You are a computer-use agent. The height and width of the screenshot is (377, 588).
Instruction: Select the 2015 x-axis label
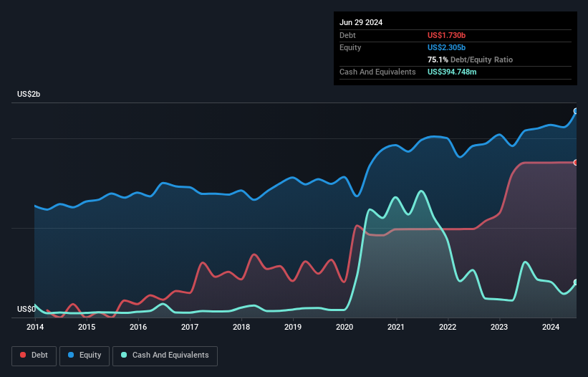87,327
